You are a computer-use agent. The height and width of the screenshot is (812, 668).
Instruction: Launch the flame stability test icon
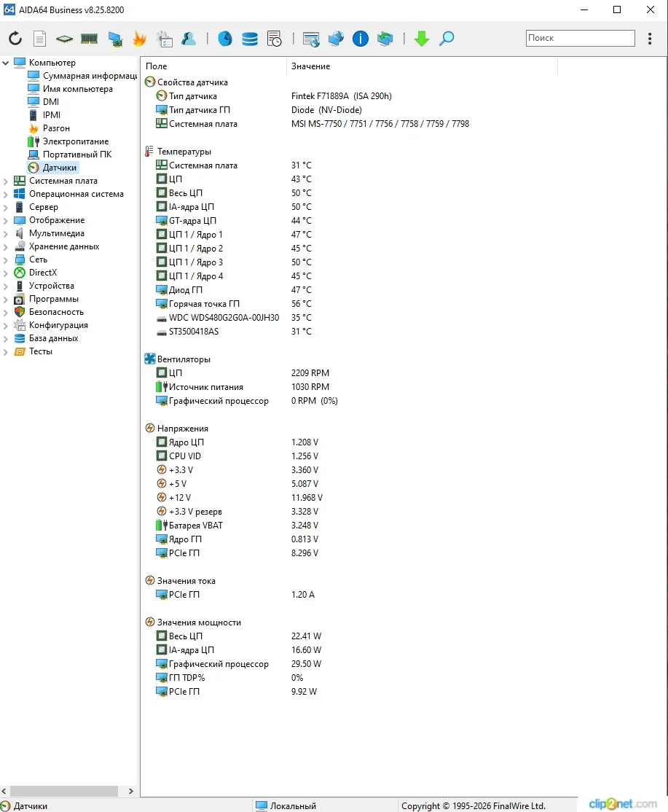139,39
